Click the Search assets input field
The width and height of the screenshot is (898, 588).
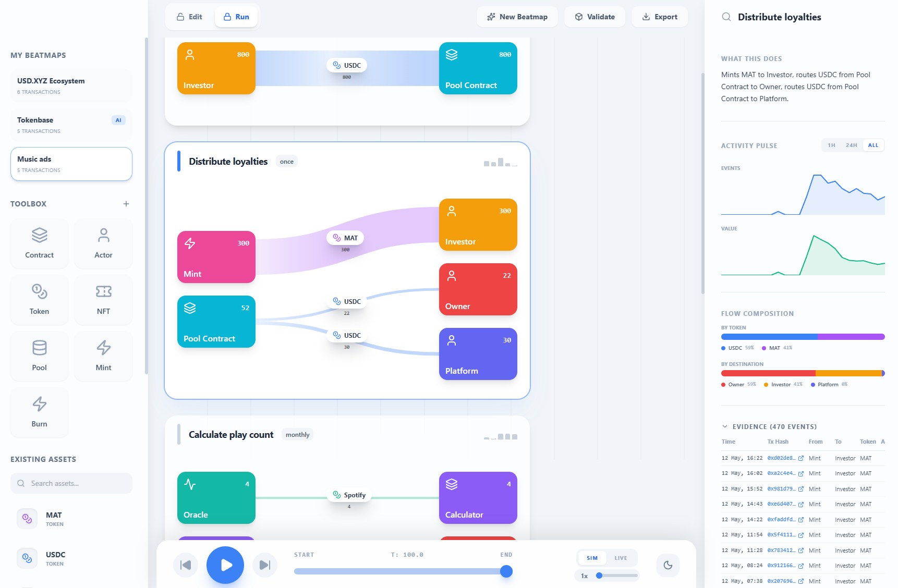(71, 483)
